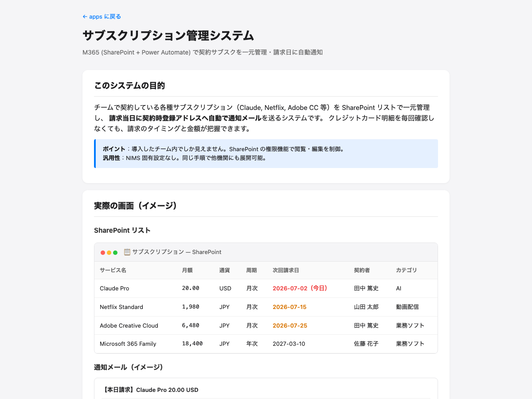
Task: Click the M365 subtitle under the page title
Action: pyautogui.click(x=203, y=52)
